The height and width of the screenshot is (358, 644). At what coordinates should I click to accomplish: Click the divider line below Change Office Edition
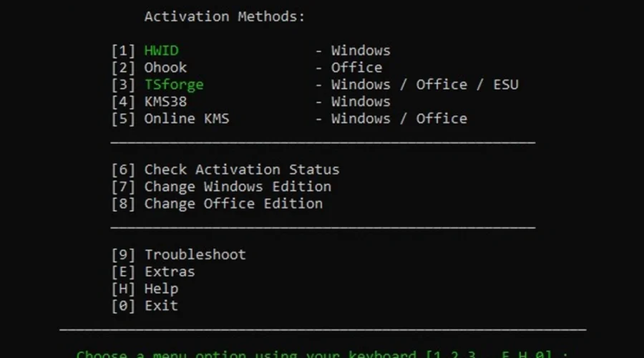pos(323,228)
